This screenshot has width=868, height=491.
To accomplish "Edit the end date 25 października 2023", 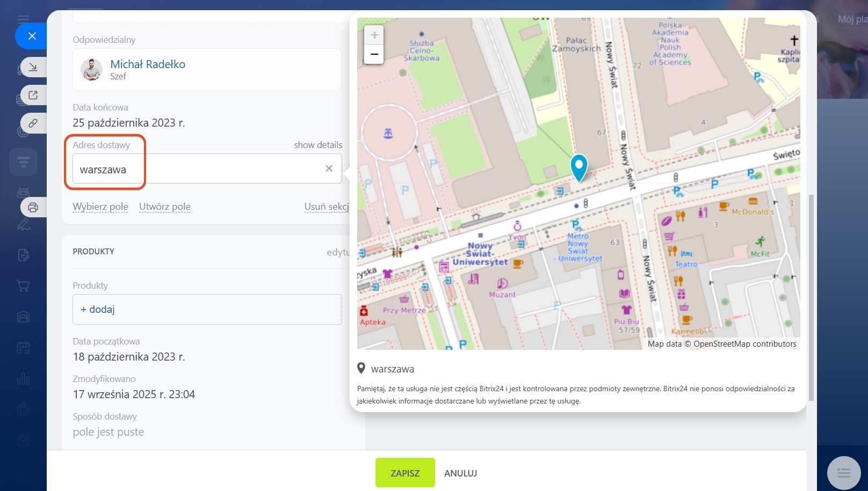I will tap(129, 123).
